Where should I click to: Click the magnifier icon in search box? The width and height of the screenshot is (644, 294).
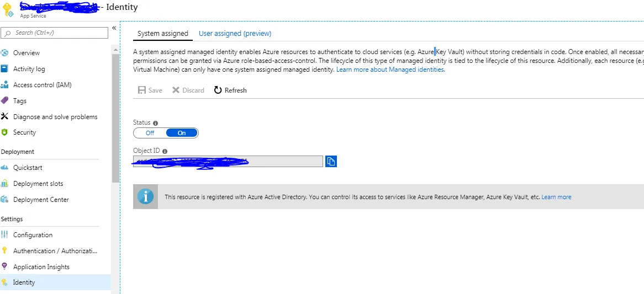[x=8, y=33]
